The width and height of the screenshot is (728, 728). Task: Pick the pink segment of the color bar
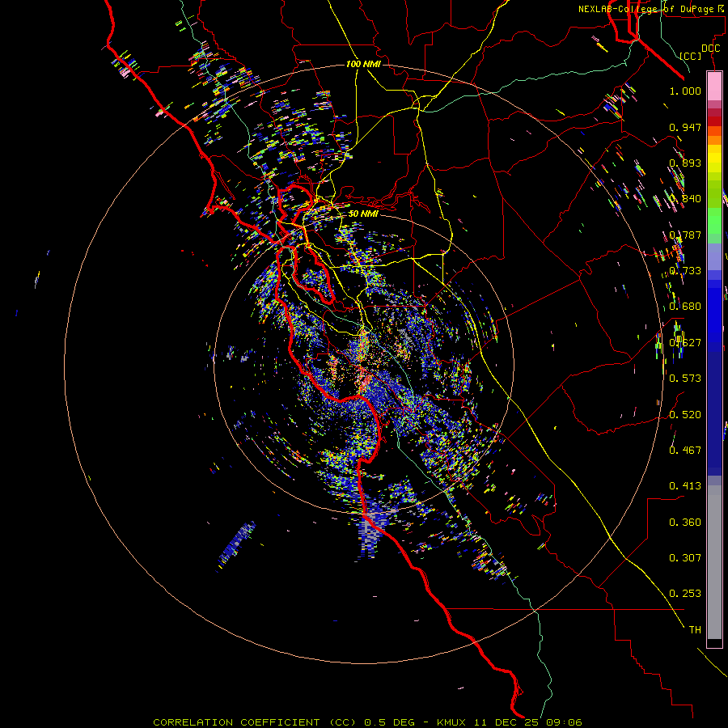tap(714, 86)
